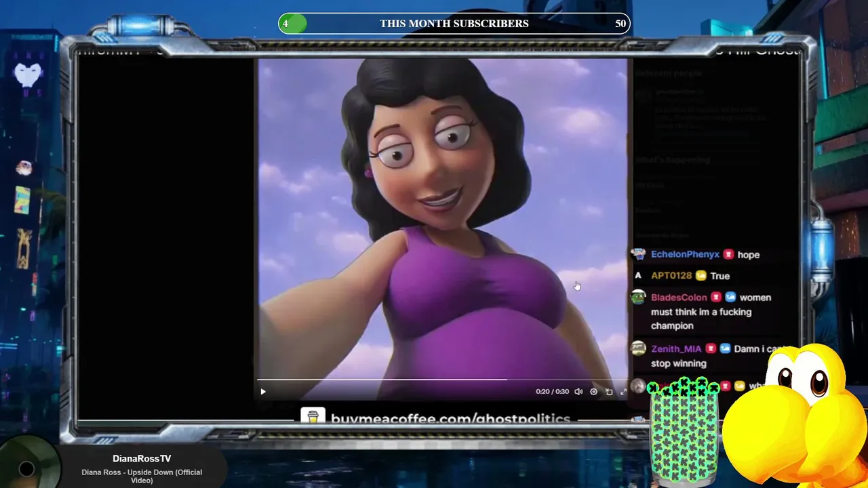Image resolution: width=868 pixels, height=488 pixels.
Task: Click the 'must think im a fucking' chat line
Action: [x=701, y=312]
